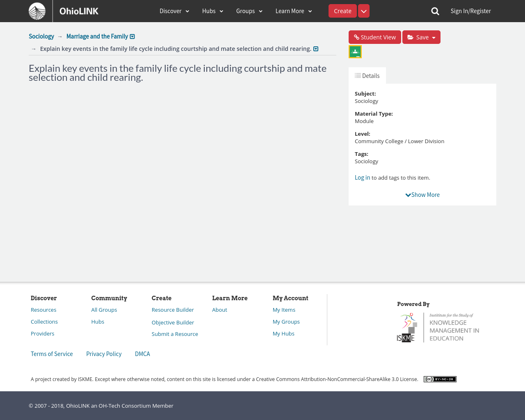
Task: Open dropdown icon beside Marriage and the Family
Action: pyautogui.click(x=132, y=37)
